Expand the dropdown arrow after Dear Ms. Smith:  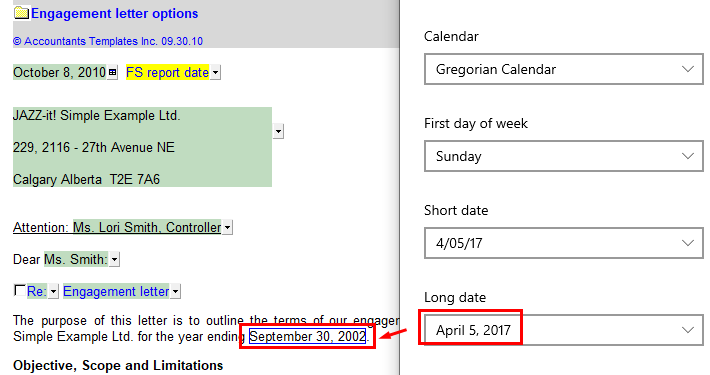[x=115, y=260]
